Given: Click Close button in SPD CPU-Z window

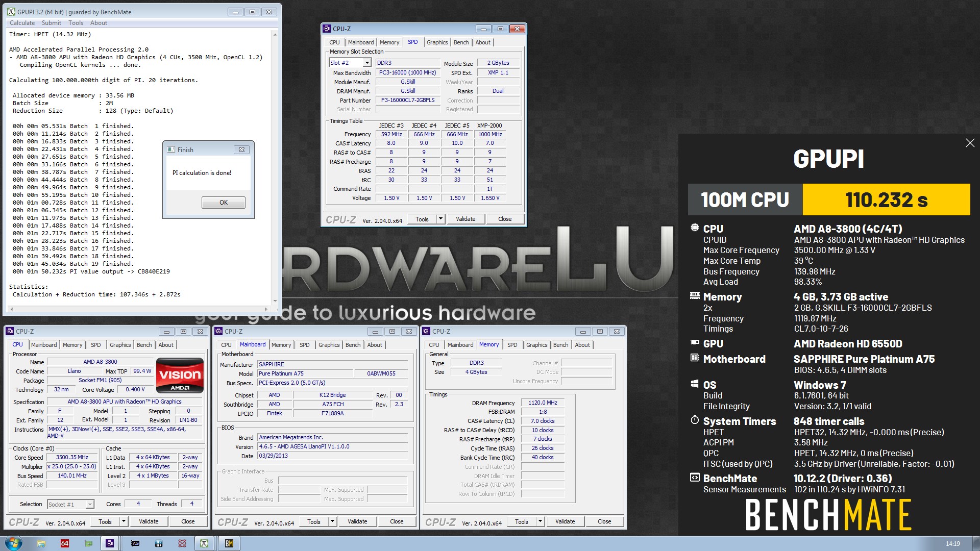Looking at the screenshot, I should click(505, 219).
